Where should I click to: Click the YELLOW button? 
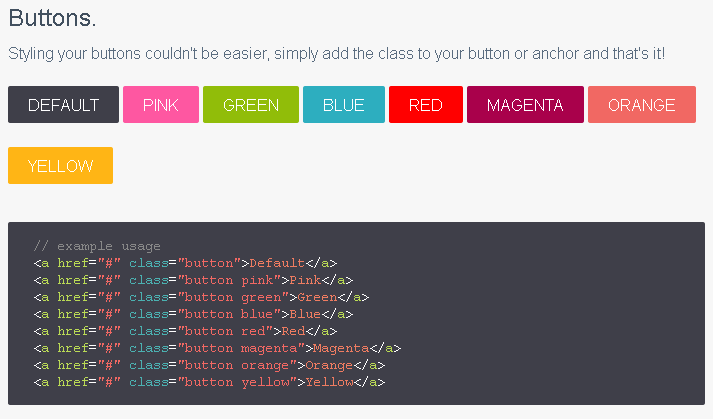(x=60, y=166)
